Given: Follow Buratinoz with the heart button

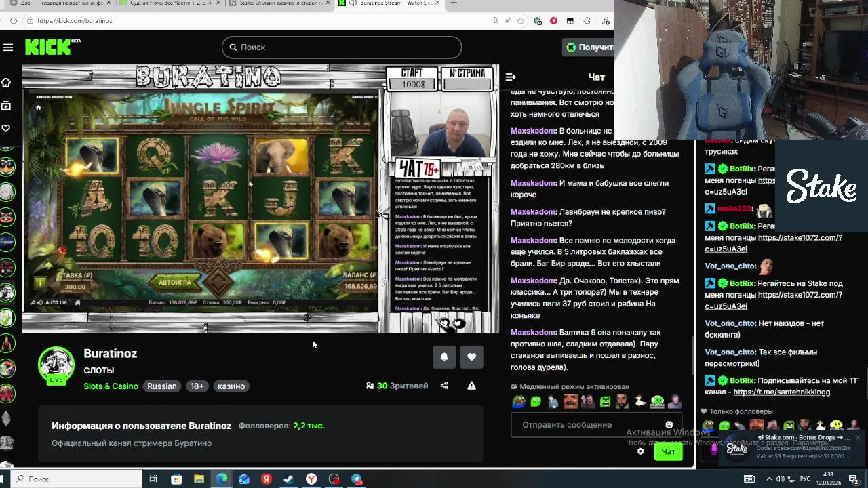Looking at the screenshot, I should pos(471,357).
